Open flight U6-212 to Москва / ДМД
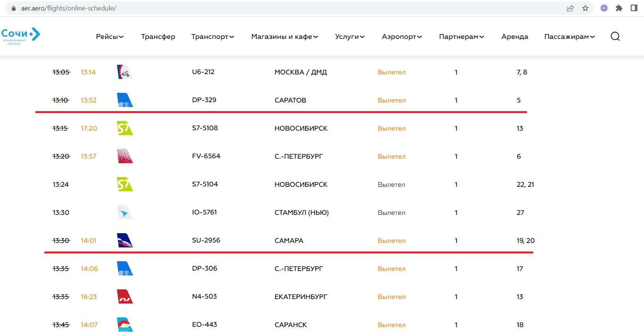The image size is (644, 332). (203, 72)
